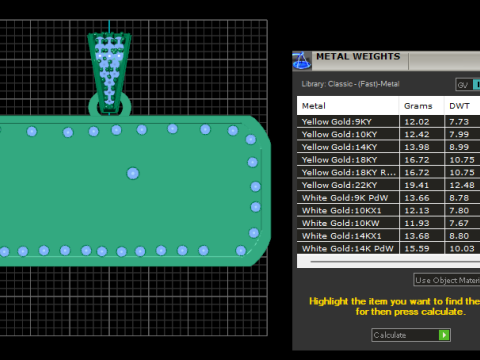Select the White Gold:14KX1 row
Screen dimensions: 480x360
point(388,236)
